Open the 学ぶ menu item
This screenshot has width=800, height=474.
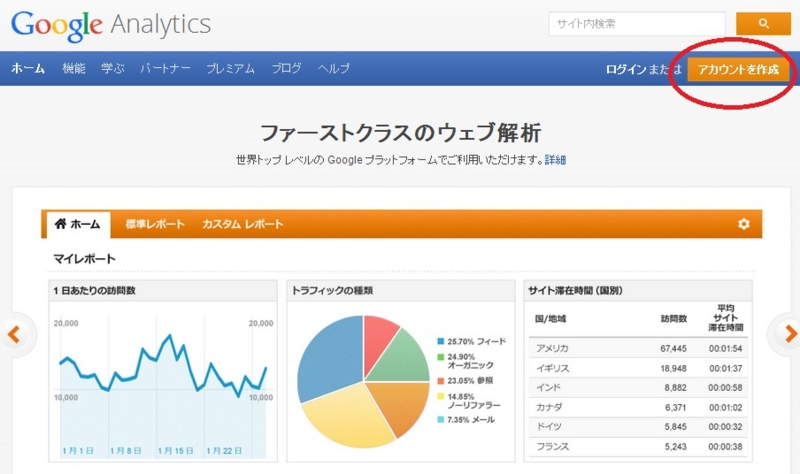click(x=113, y=68)
